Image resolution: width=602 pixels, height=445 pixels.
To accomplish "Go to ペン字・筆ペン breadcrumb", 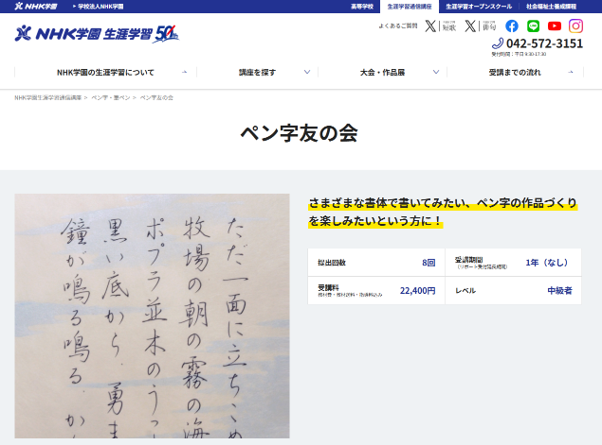I will (111, 98).
